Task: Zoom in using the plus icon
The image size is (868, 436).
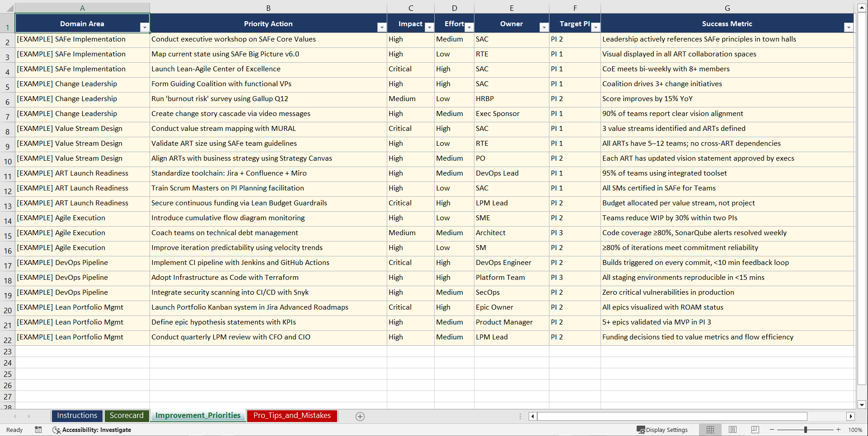Action: [839, 430]
